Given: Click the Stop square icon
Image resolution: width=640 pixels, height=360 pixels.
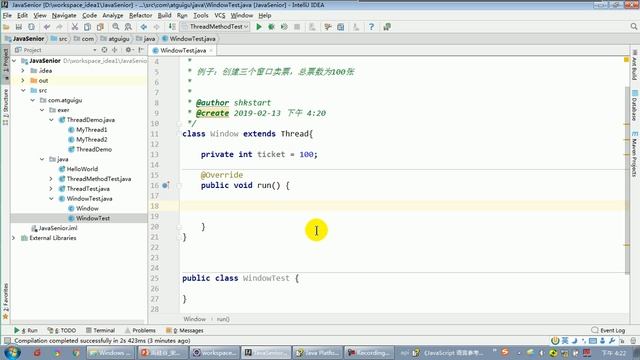Looking at the screenshot, I should [297, 27].
